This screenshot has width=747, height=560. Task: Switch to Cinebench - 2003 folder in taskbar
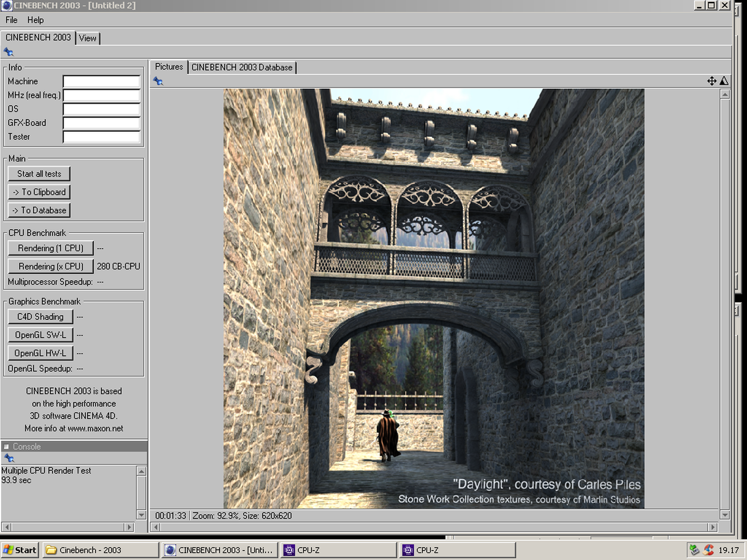(101, 550)
